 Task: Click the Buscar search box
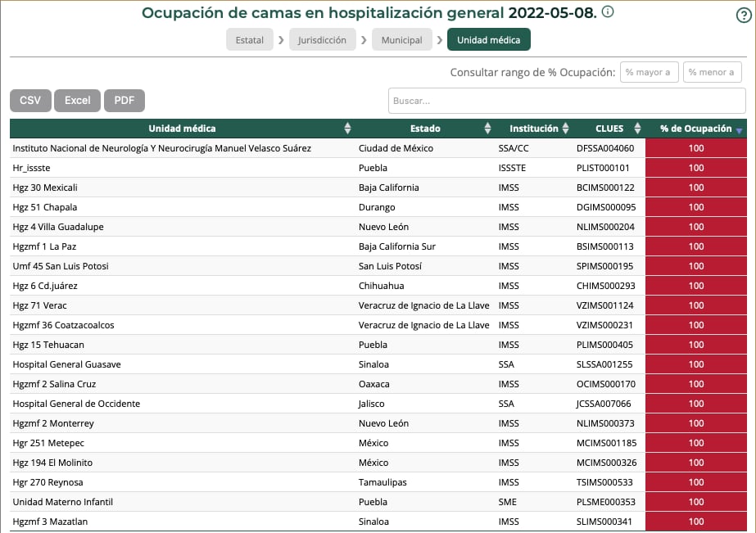tap(567, 101)
